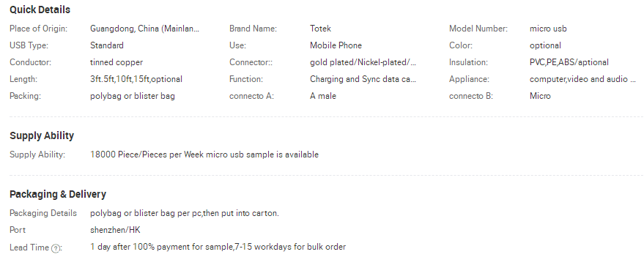Click the Lead Time 1 day after payment text
The image size is (644, 268).
coord(218,247)
